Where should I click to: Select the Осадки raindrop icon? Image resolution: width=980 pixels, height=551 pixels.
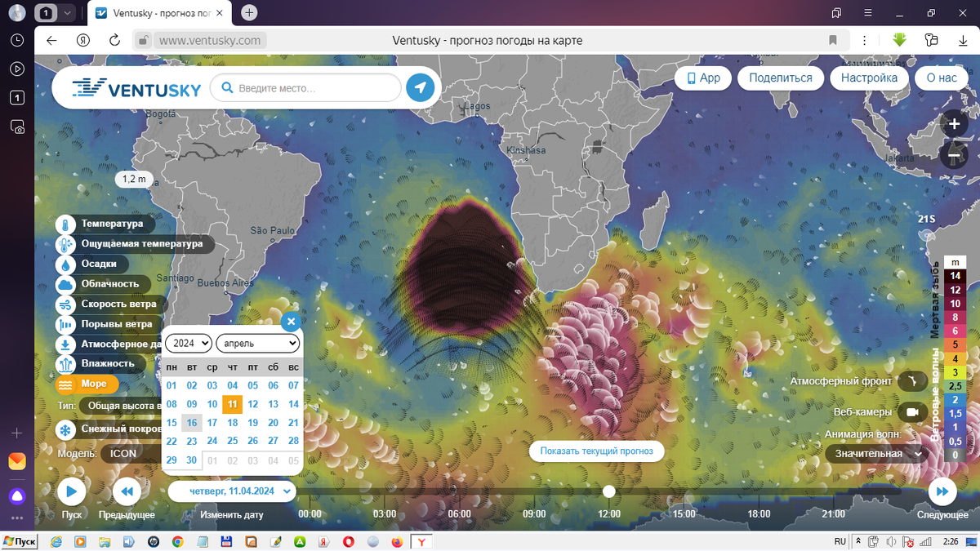click(65, 264)
